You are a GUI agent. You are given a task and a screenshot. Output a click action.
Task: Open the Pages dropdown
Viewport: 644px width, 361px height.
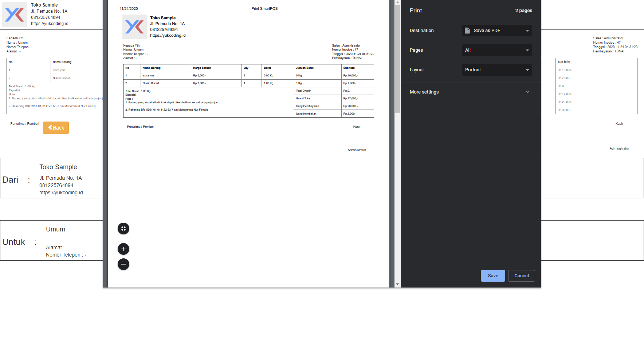(x=497, y=50)
